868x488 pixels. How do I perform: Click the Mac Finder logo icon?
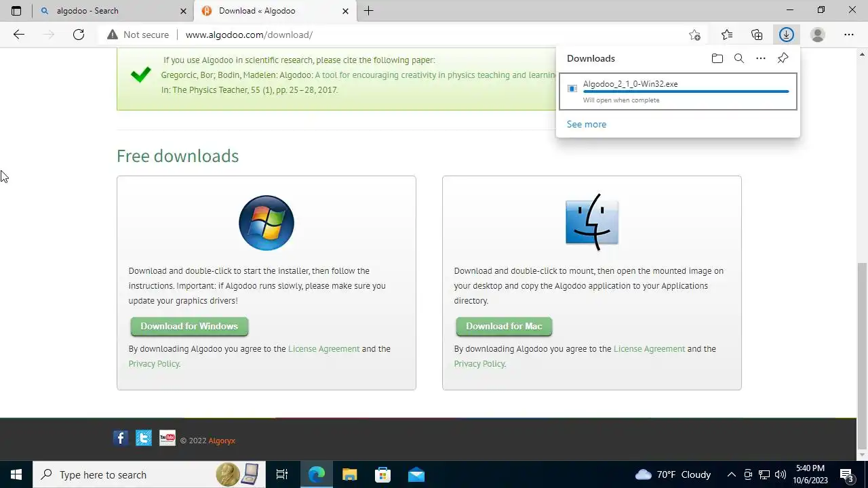[592, 222]
